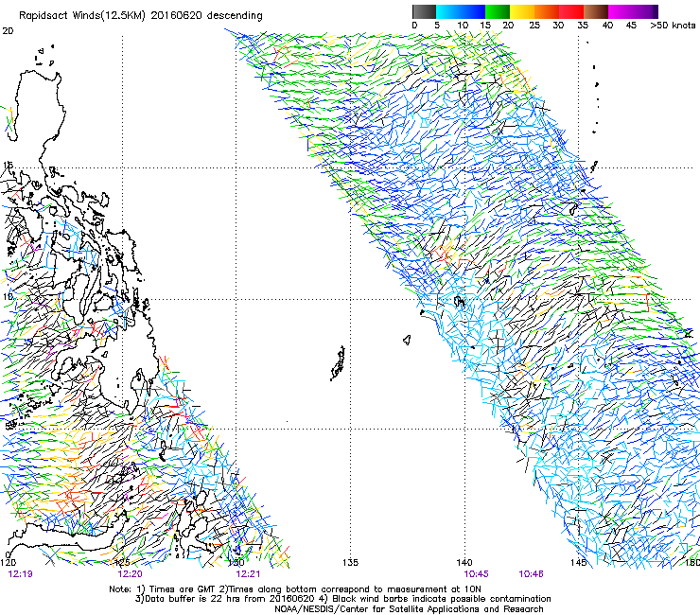Click the '25' label under the legend
The image size is (700, 615).
(534, 25)
